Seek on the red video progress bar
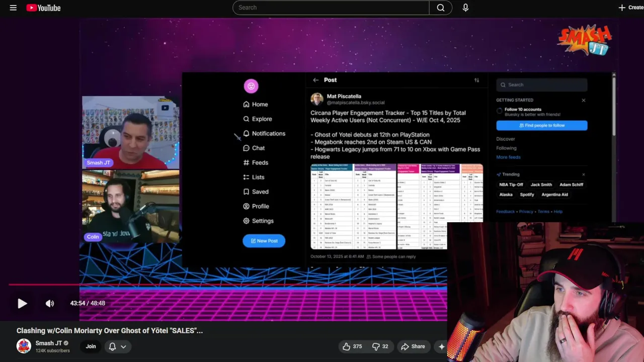Viewport: 644px width, 362px height. pyautogui.click(x=227, y=285)
